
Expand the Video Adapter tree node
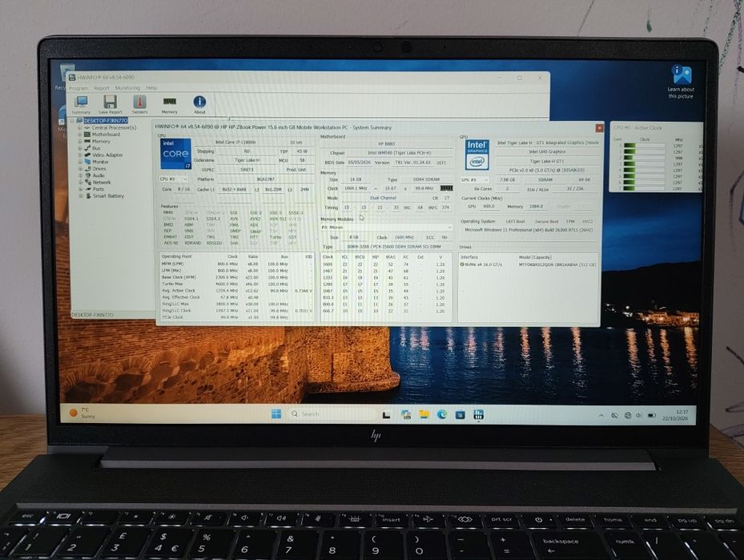pyautogui.click(x=80, y=155)
